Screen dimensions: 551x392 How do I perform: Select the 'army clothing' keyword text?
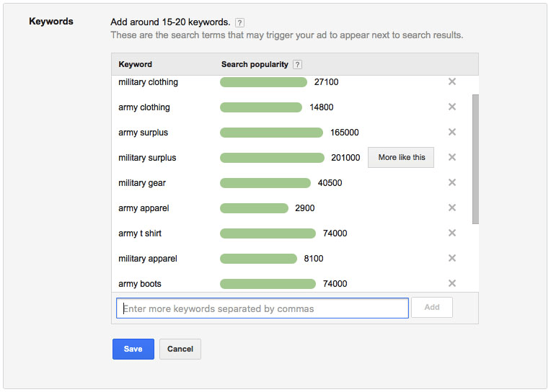(x=144, y=107)
